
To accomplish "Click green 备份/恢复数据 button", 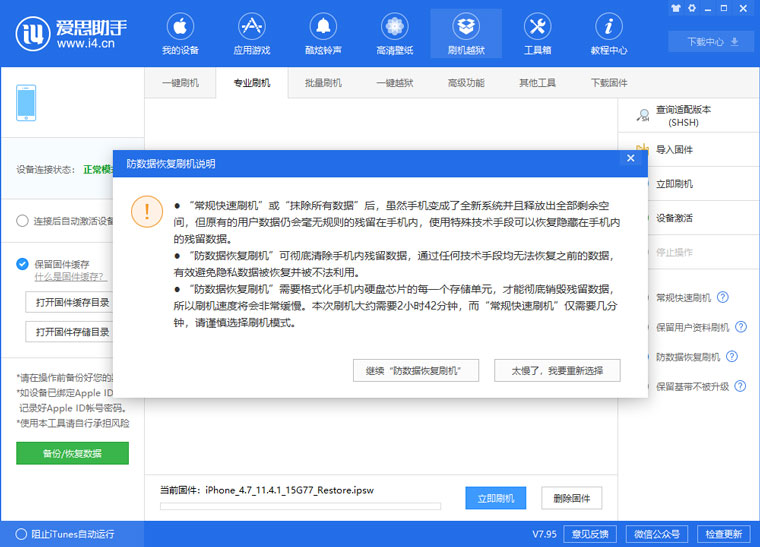I will click(72, 453).
